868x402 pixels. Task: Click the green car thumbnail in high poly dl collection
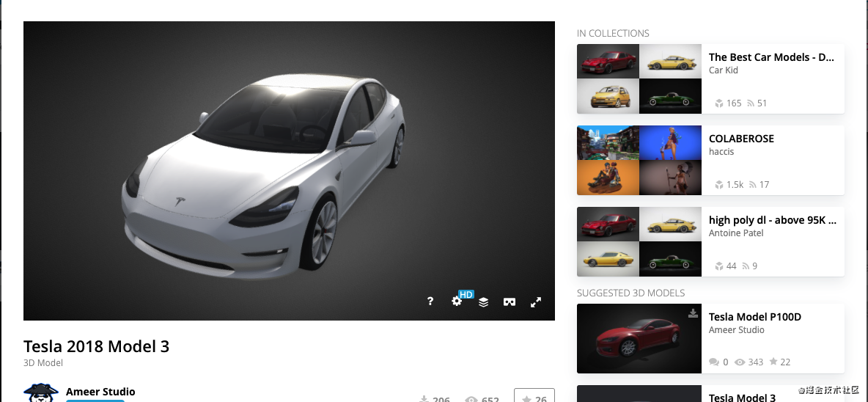[670, 259]
